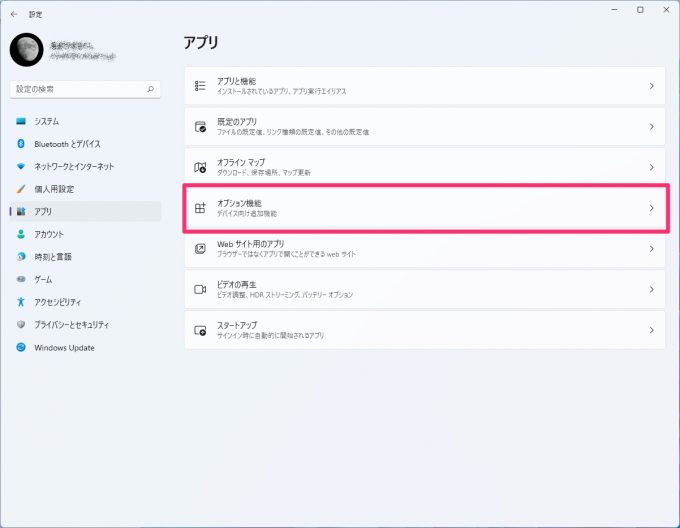
Task: Click the オフライン マップ map icon
Action: tap(200, 167)
